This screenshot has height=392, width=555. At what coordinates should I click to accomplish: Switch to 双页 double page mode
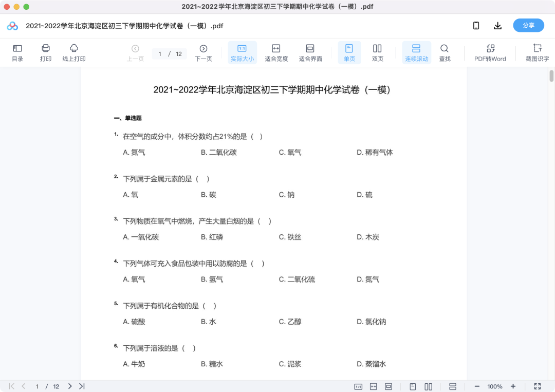(x=377, y=53)
